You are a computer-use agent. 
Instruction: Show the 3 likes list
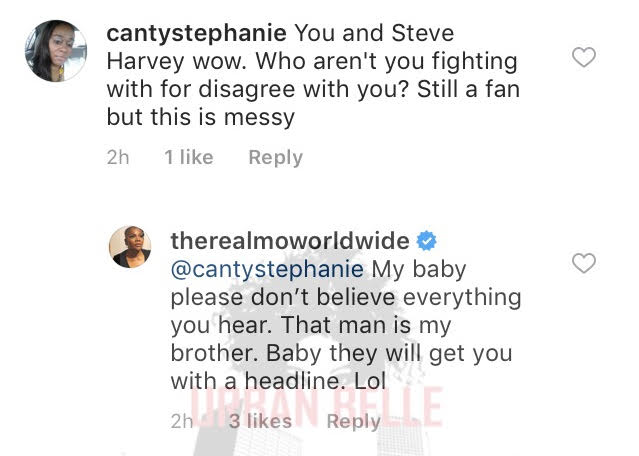(260, 421)
